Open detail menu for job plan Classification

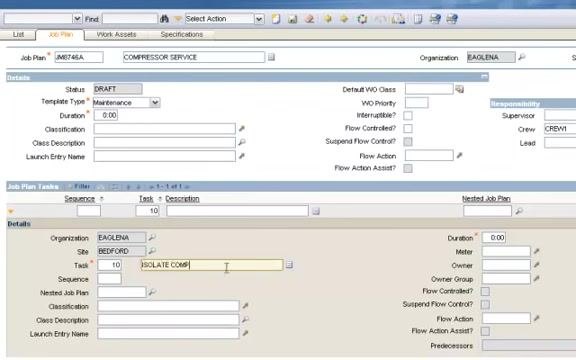242,129
